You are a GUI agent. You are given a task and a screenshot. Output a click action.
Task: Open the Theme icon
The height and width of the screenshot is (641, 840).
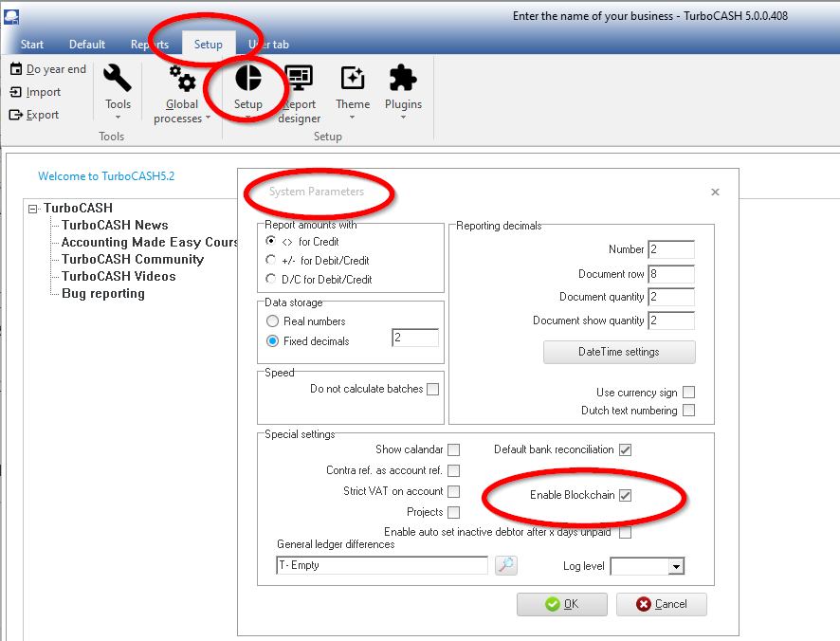[x=353, y=78]
